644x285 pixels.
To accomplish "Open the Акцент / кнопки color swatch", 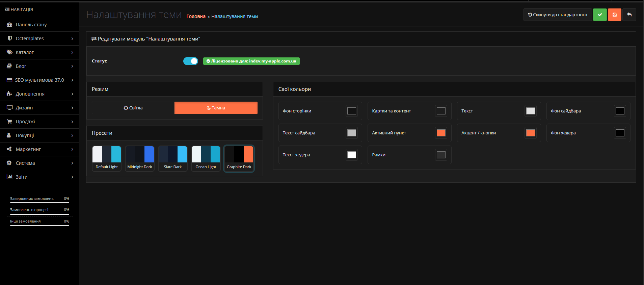I will [x=531, y=133].
